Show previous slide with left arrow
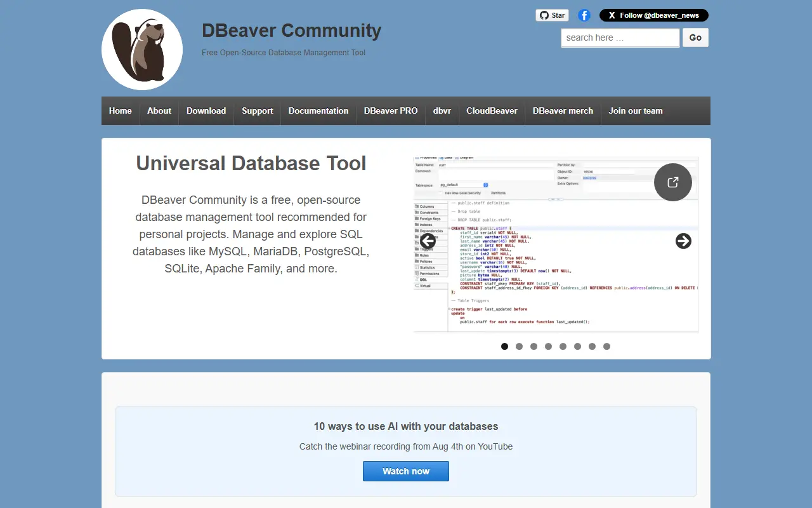Image resolution: width=812 pixels, height=508 pixels. coord(428,241)
